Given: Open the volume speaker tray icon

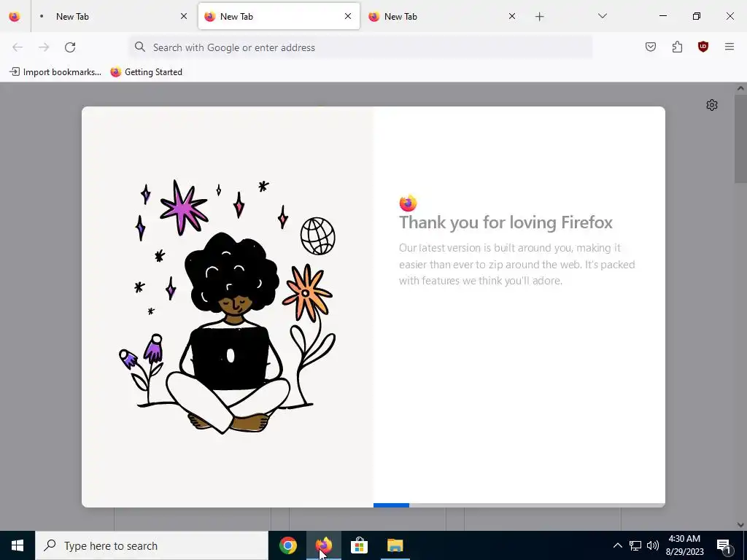Looking at the screenshot, I should pyautogui.click(x=653, y=545).
